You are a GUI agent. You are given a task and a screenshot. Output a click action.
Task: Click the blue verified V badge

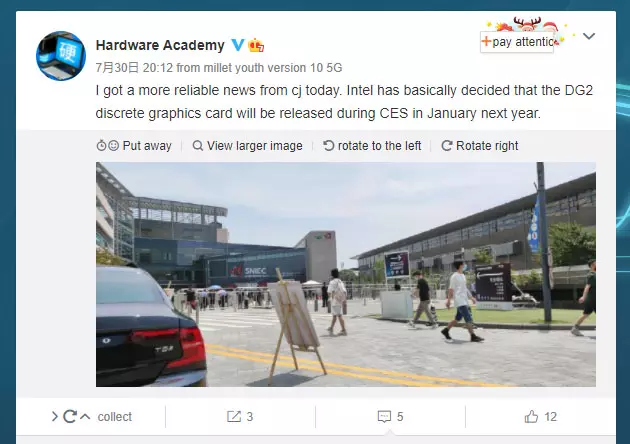pyautogui.click(x=237, y=45)
